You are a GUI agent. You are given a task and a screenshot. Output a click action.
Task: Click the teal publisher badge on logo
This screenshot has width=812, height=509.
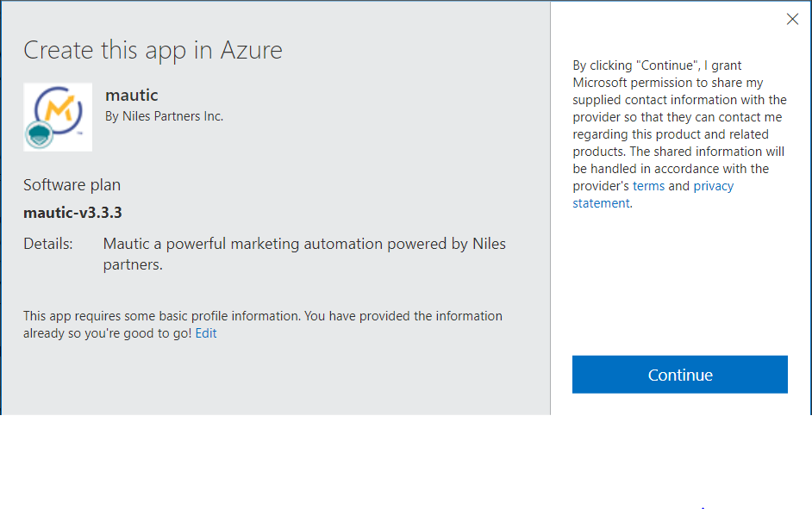39,135
